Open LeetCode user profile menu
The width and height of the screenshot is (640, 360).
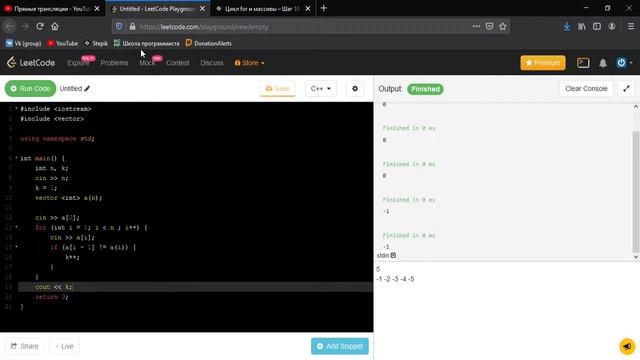point(624,63)
